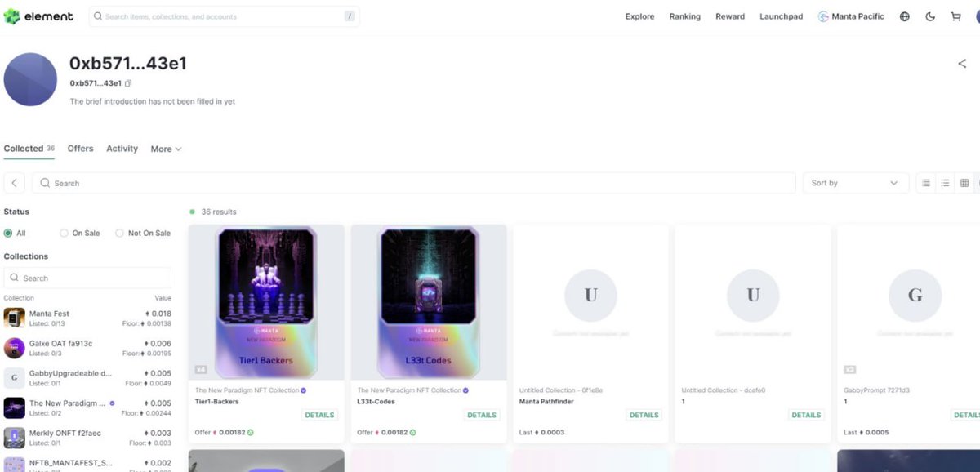This screenshot has width=980, height=472.
Task: Click Manta Fest collection icon
Action: [15, 318]
